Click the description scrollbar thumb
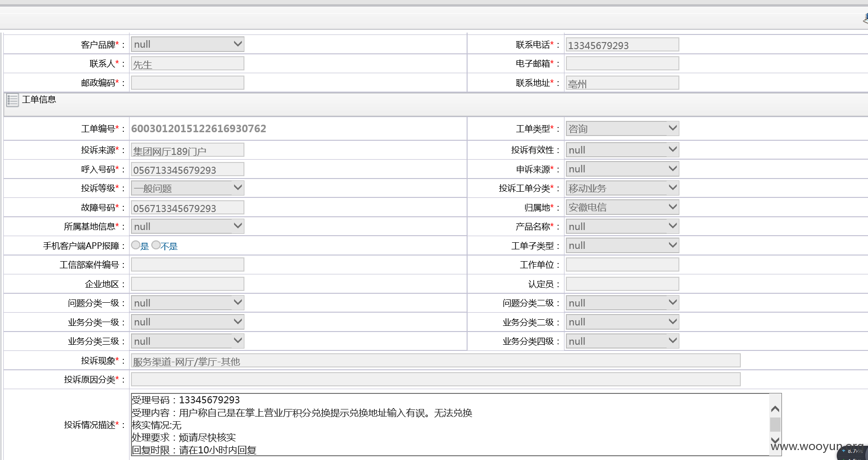Screen dimensions: 868x460 (775, 424)
